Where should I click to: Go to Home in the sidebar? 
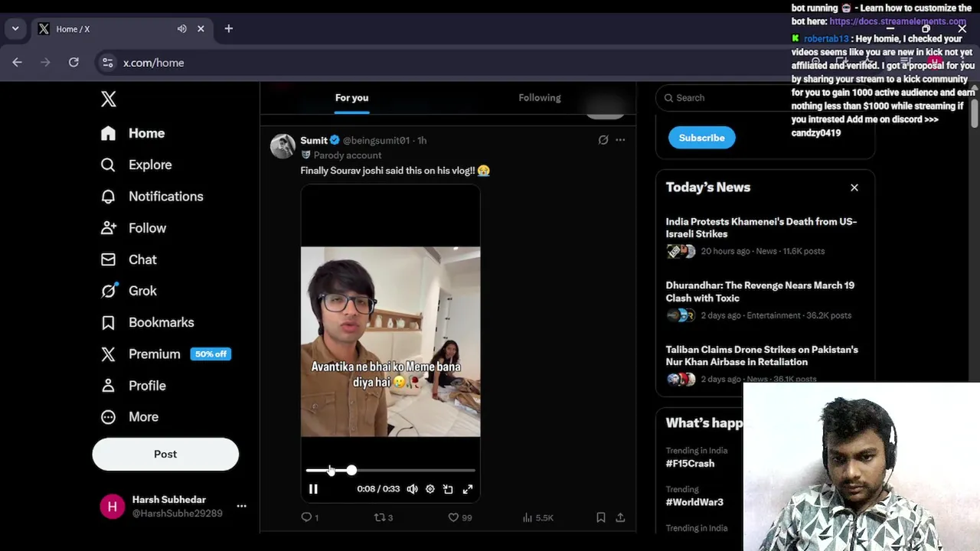click(132, 133)
